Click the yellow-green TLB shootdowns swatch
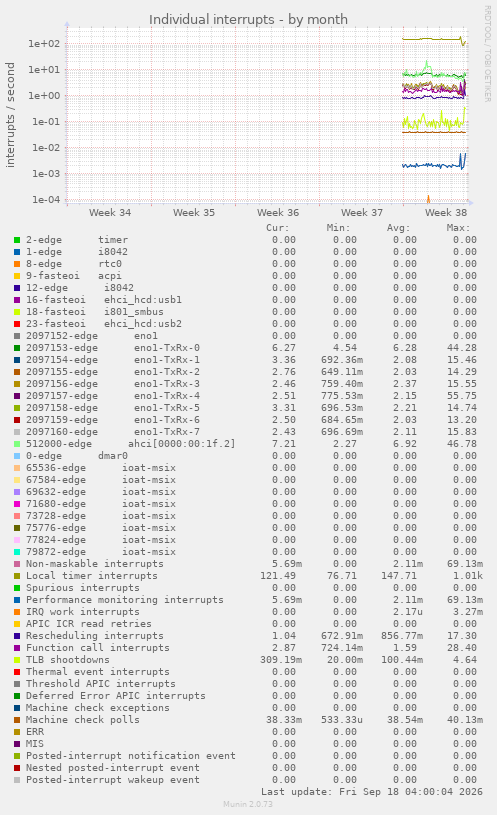 coord(17,660)
